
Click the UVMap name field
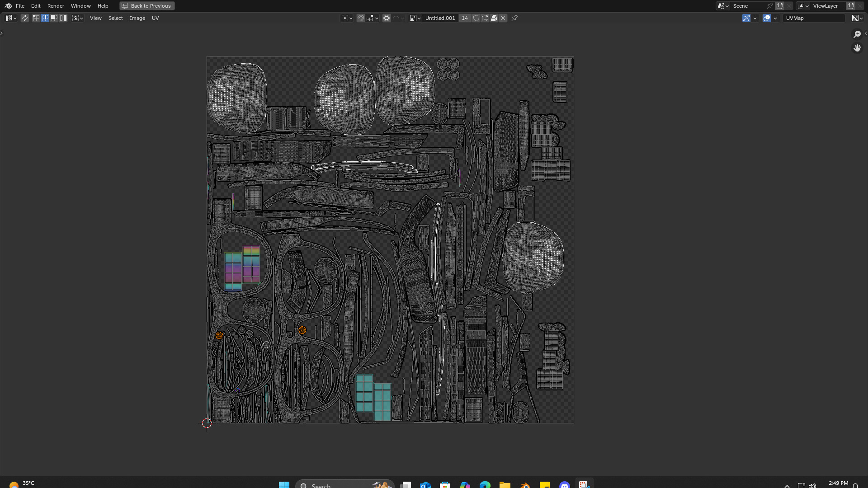click(814, 18)
